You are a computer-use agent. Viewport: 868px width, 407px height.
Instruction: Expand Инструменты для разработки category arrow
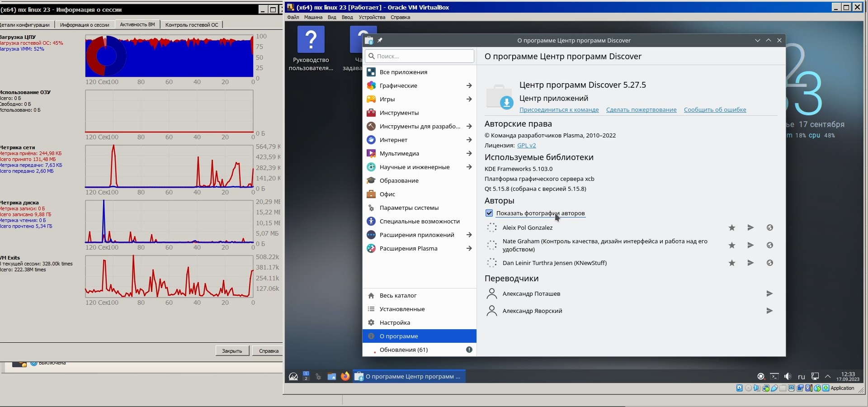click(469, 126)
